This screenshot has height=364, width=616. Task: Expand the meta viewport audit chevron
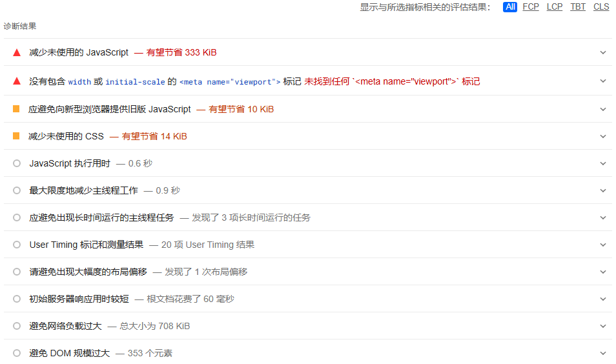(x=603, y=81)
